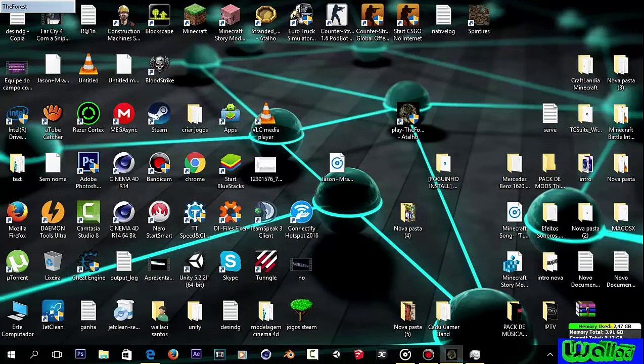This screenshot has height=364, width=644.
Task: Launch Steam desktop shortcut
Action: 159,119
